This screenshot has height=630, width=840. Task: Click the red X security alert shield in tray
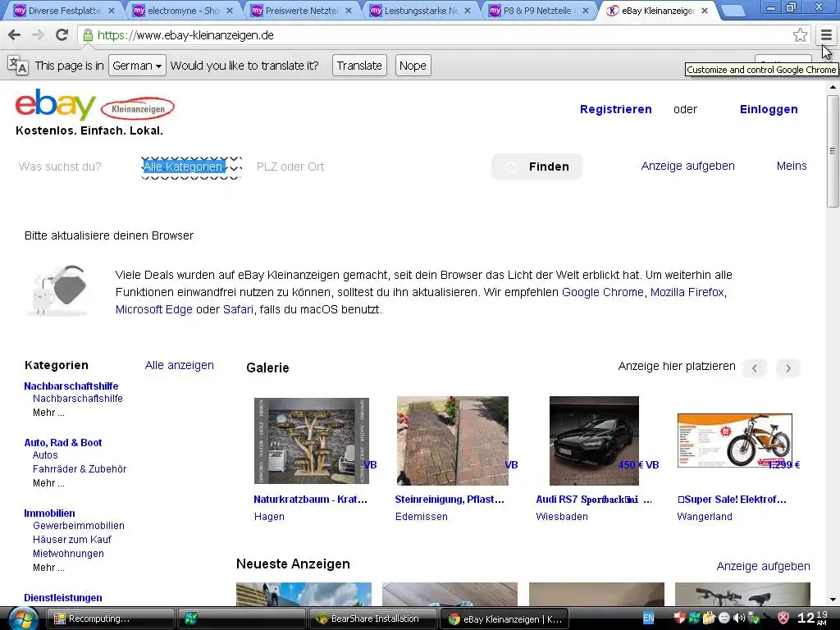(783, 619)
